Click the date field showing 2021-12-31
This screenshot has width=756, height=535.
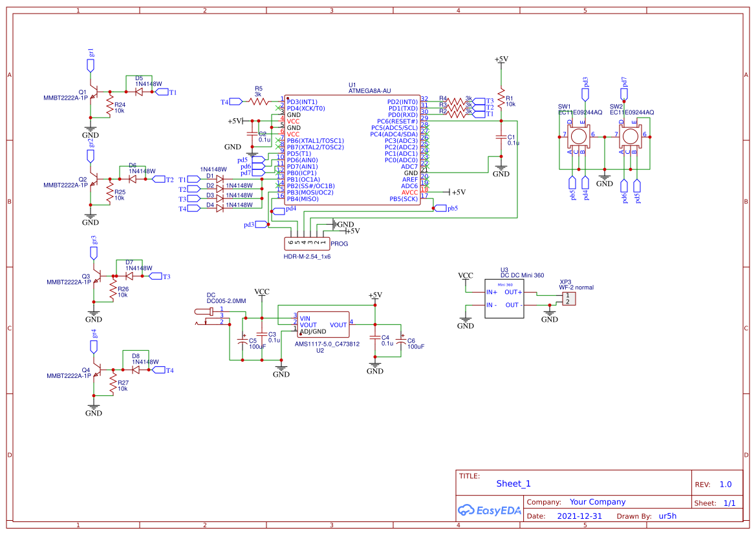click(579, 516)
